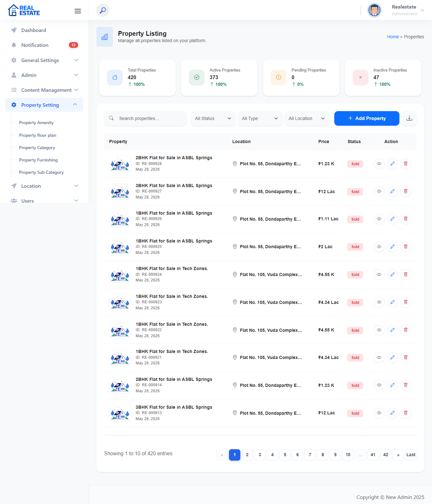Open the All Location dropdown filter
The width and height of the screenshot is (432, 504).
[x=307, y=118]
